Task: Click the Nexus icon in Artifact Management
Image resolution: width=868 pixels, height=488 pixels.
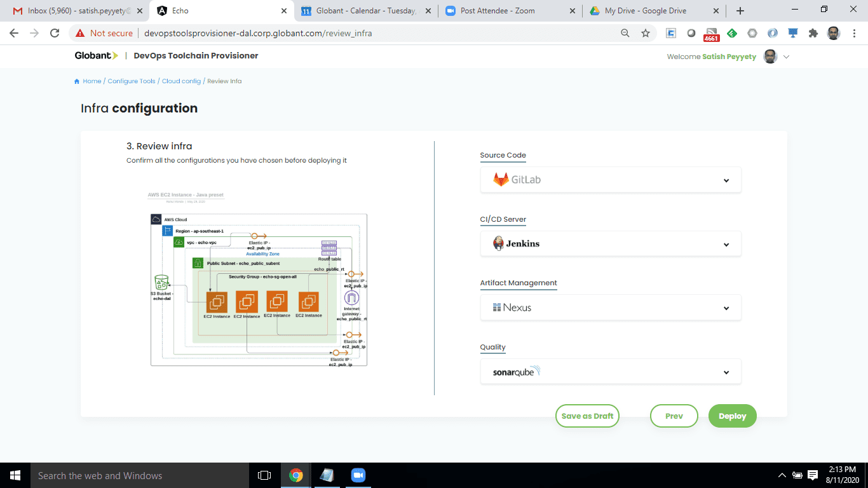Action: coord(498,307)
